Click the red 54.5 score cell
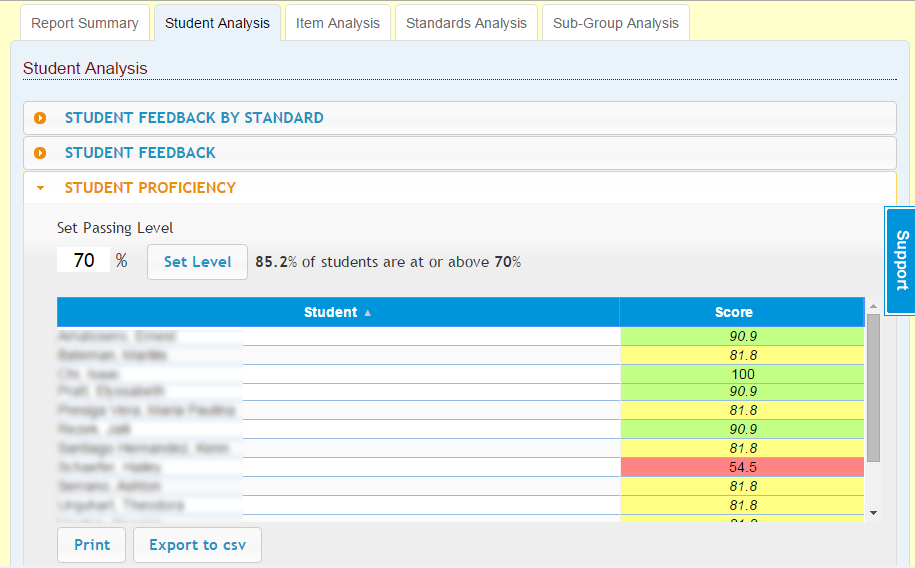Viewport: 915px width, 568px height. [x=742, y=467]
